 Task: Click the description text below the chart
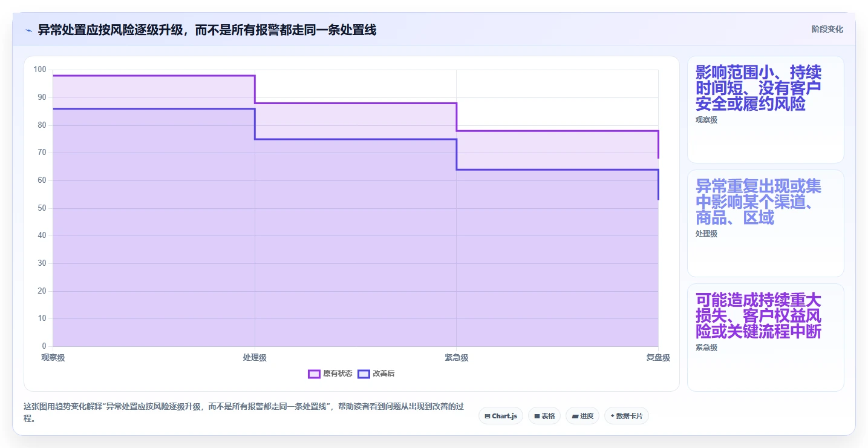243,412
